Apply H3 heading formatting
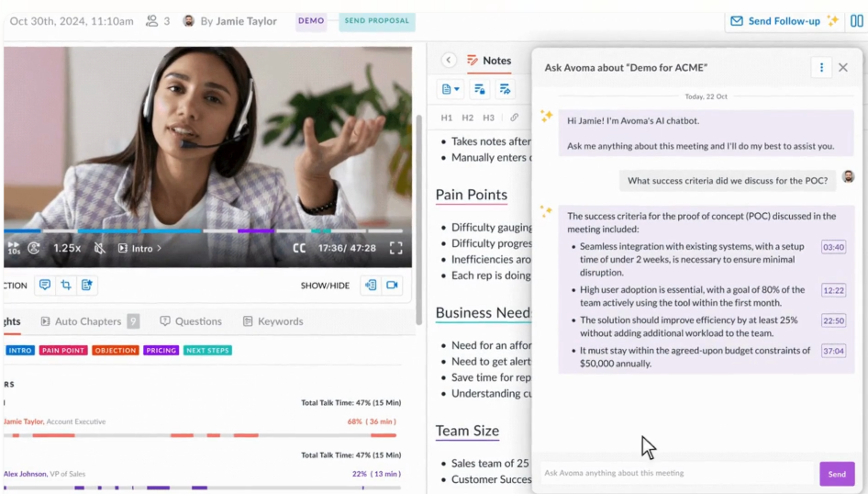The width and height of the screenshot is (868, 494). tap(488, 118)
